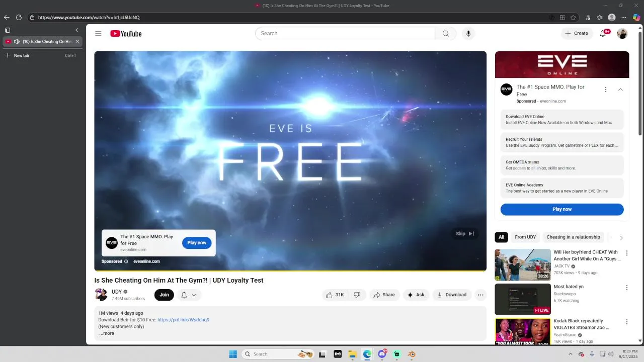Open browser Settings and more menu

(x=624, y=17)
